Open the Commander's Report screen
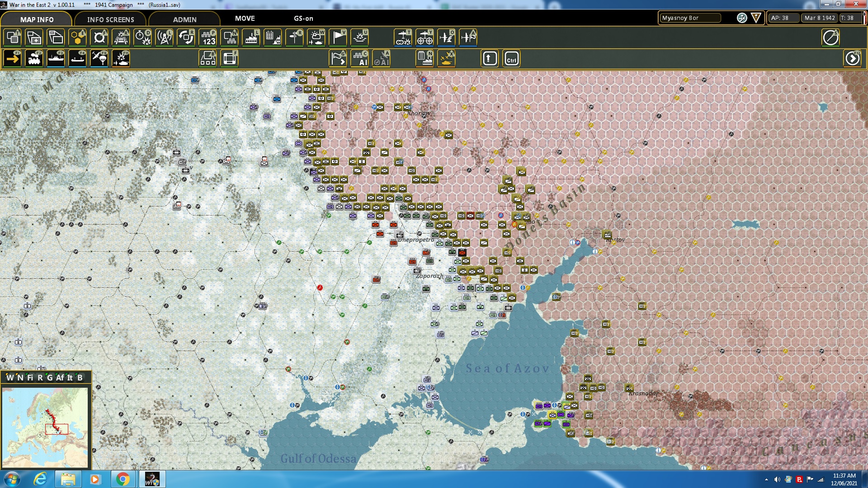Viewport: 868px width, 488px height. (424, 58)
